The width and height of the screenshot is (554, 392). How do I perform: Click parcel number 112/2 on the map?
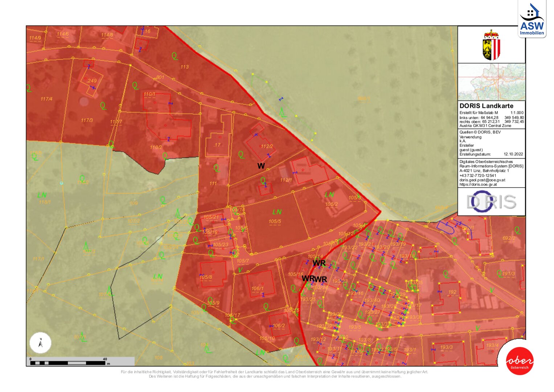click(267, 146)
